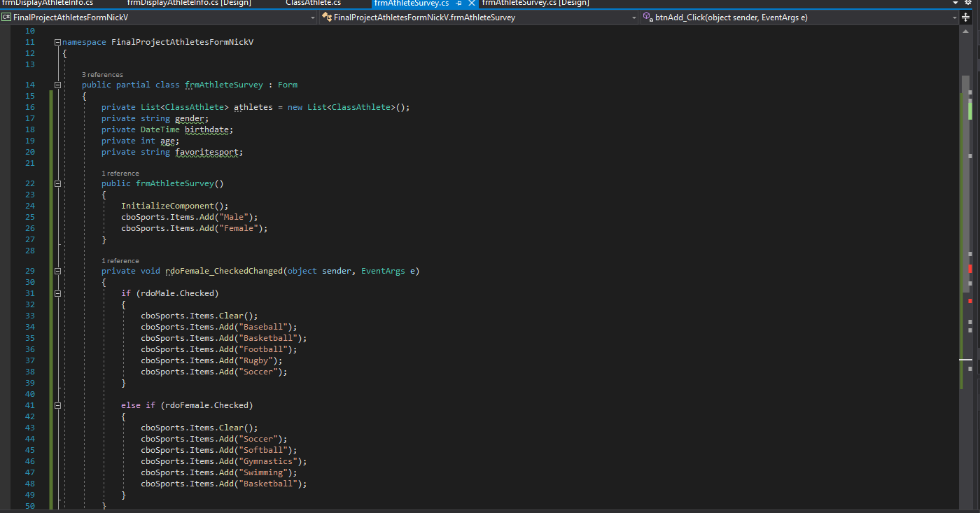Image resolution: width=980 pixels, height=513 pixels.
Task: Click the 'Form' base class on line 14
Action: pyautogui.click(x=288, y=85)
